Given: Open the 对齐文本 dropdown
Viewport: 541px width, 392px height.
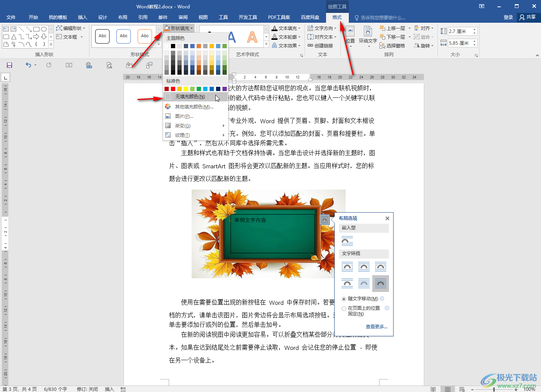Looking at the screenshot, I should pyautogui.click(x=322, y=37).
